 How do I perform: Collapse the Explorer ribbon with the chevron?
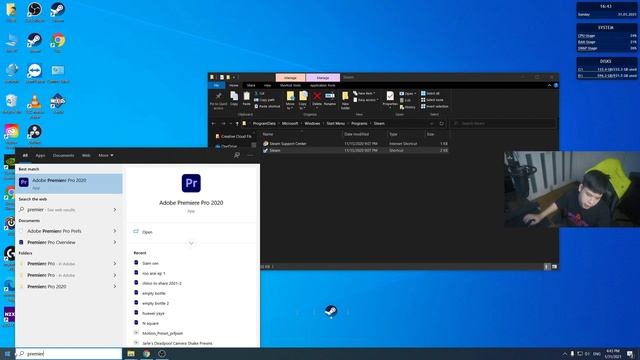coord(549,85)
